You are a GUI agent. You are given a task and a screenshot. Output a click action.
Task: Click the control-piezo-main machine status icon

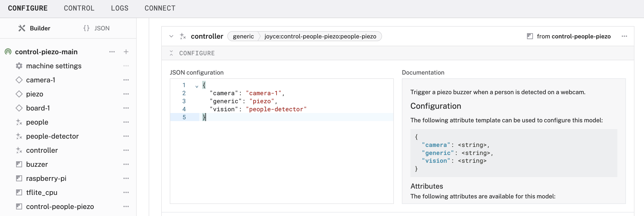click(x=8, y=52)
